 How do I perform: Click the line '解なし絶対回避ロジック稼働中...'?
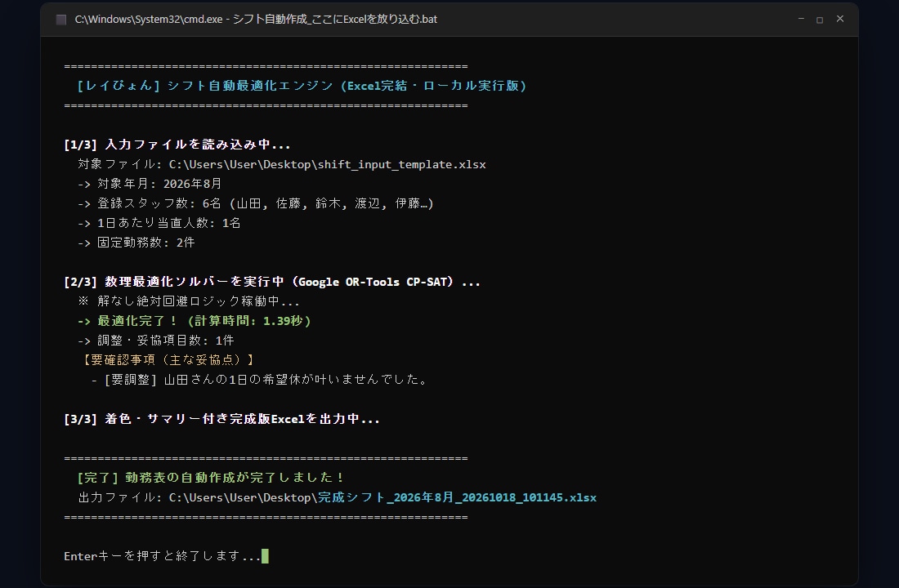(189, 301)
